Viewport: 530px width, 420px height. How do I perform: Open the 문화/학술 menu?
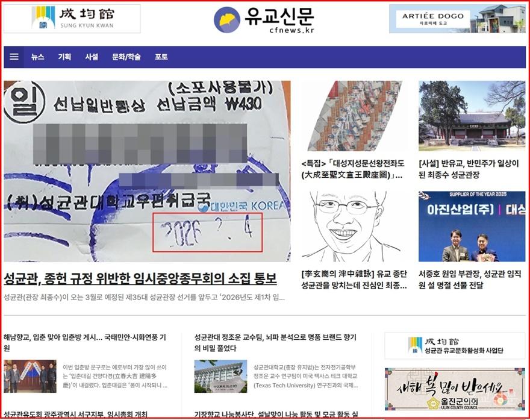point(126,57)
